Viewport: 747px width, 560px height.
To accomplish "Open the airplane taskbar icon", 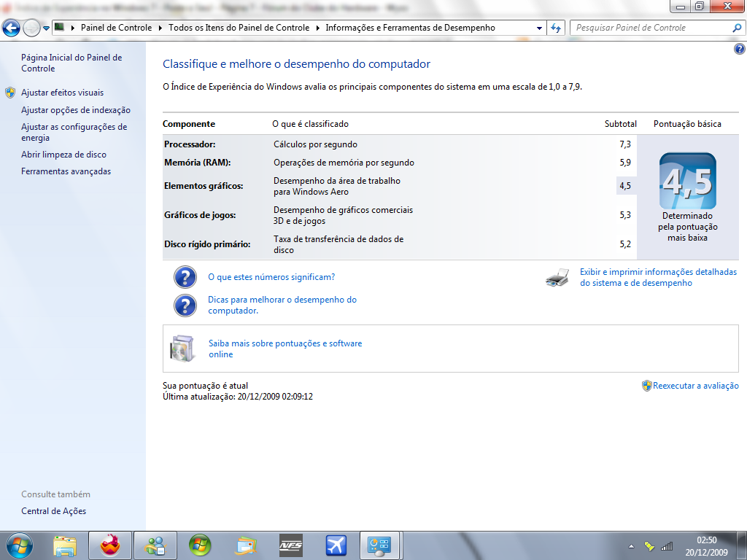I will (x=336, y=545).
